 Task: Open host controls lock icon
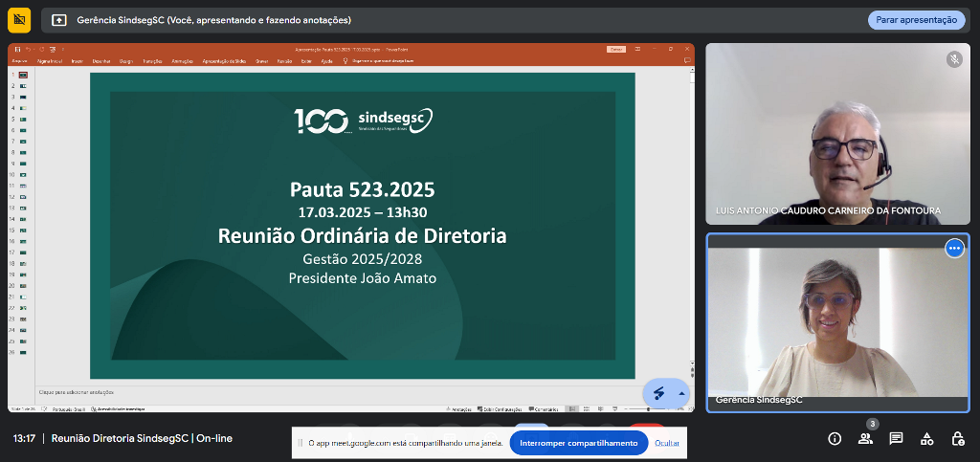click(x=957, y=439)
